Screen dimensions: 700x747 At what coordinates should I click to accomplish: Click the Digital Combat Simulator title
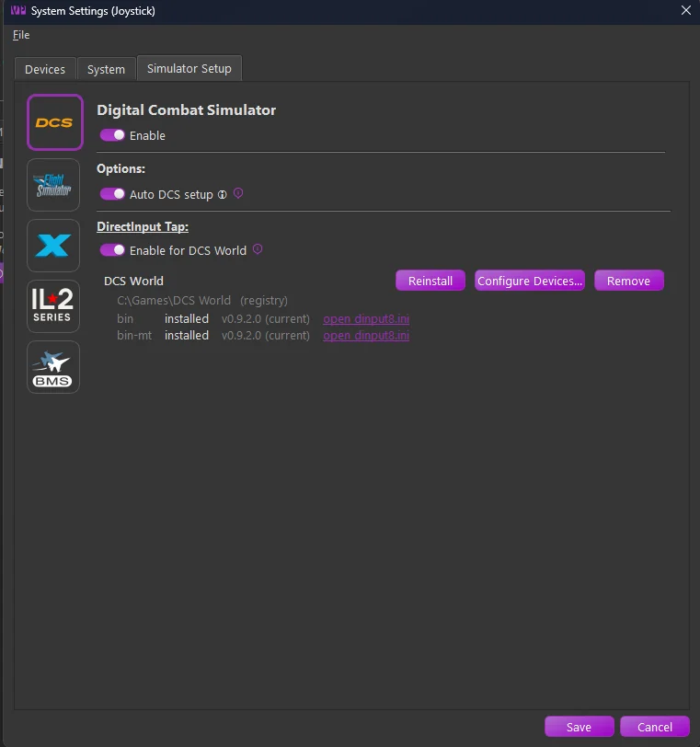tap(186, 110)
